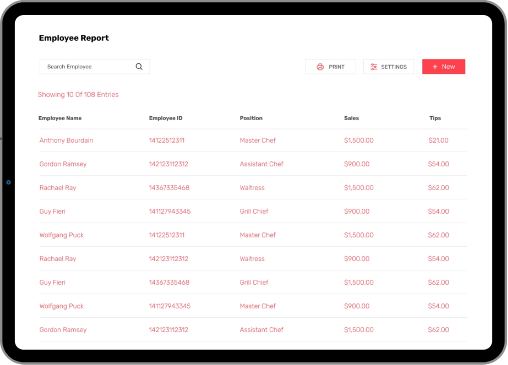Screen dimensions: 508x365
Task: Sort by Tips column header
Action: point(435,118)
